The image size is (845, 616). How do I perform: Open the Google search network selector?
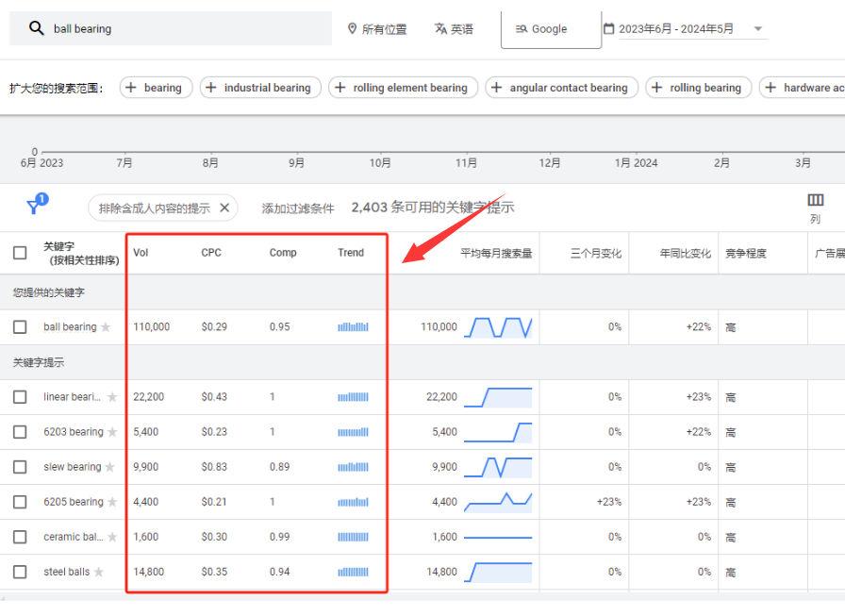pyautogui.click(x=550, y=29)
